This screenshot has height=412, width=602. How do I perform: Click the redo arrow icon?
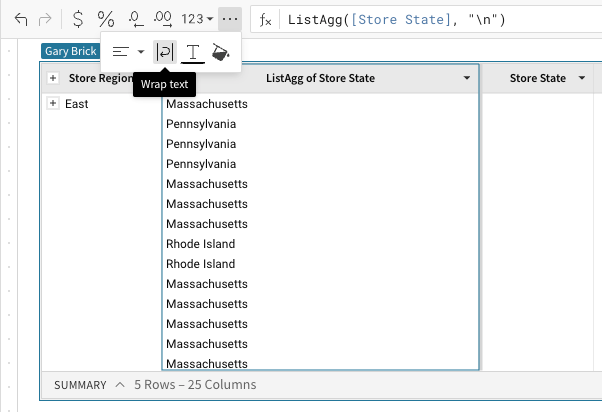(x=44, y=19)
